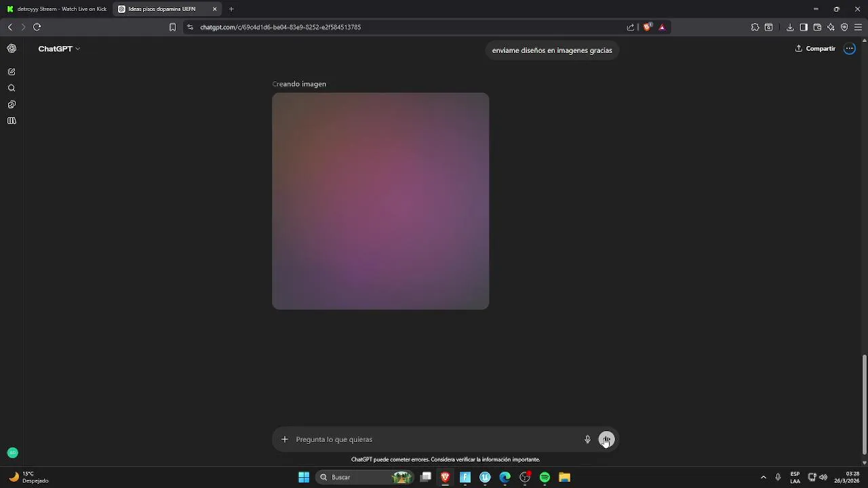868x488 pixels.
Task: Open Spotify from the taskbar
Action: 545,477
